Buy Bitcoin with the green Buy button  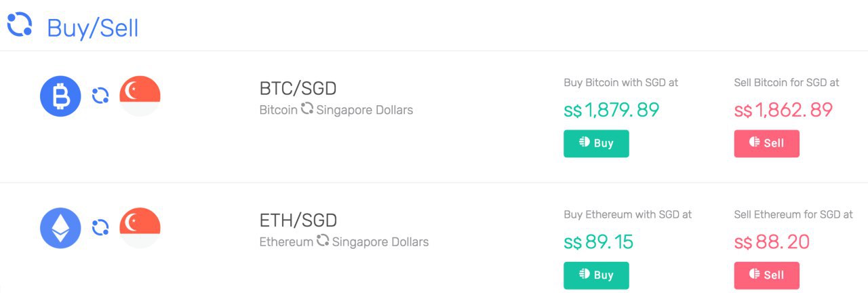pyautogui.click(x=596, y=143)
